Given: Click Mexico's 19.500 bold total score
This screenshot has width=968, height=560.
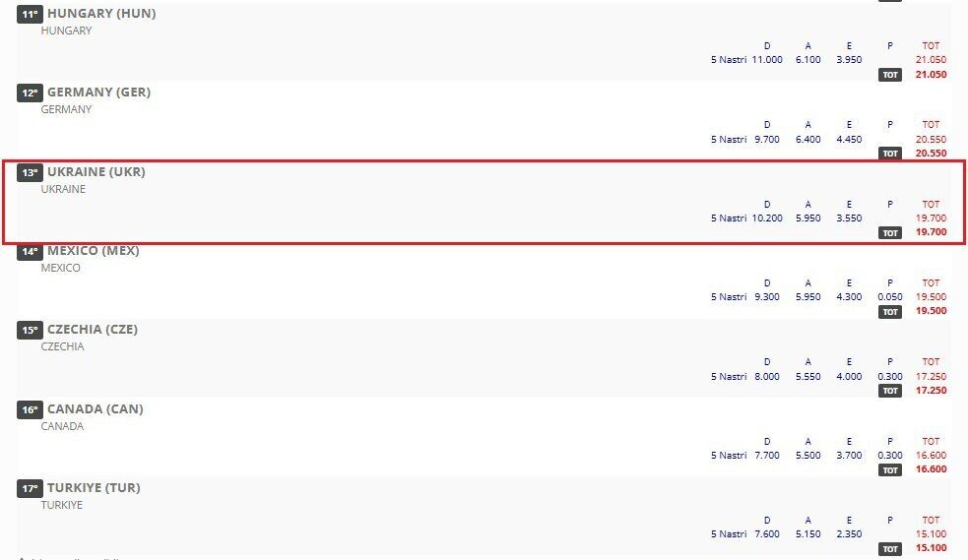Looking at the screenshot, I should tap(931, 311).
